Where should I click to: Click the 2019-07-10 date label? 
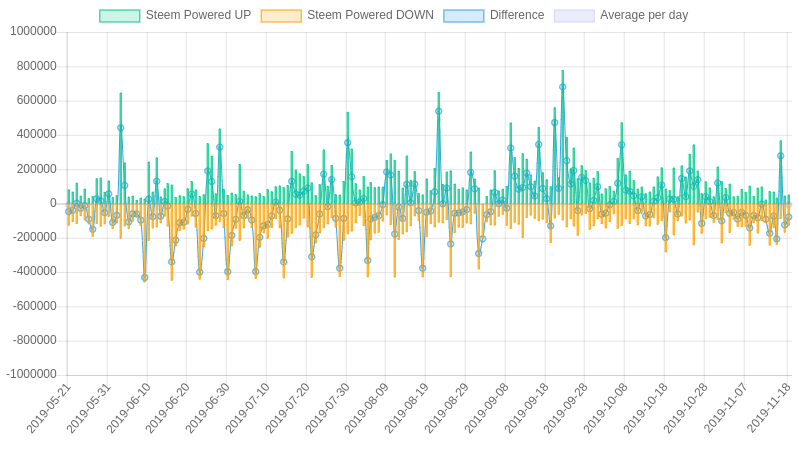click(x=247, y=408)
